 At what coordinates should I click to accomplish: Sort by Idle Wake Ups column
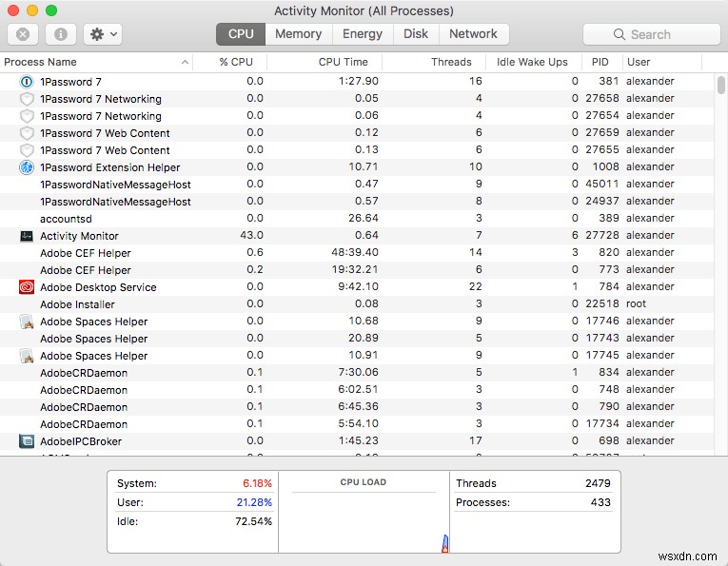coord(533,62)
